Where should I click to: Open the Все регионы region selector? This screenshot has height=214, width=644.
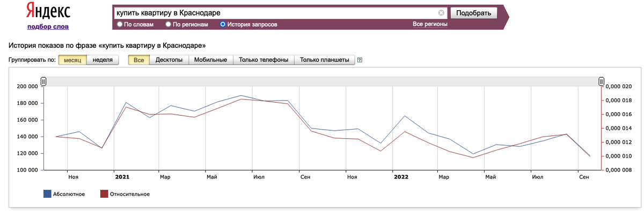[x=430, y=24]
